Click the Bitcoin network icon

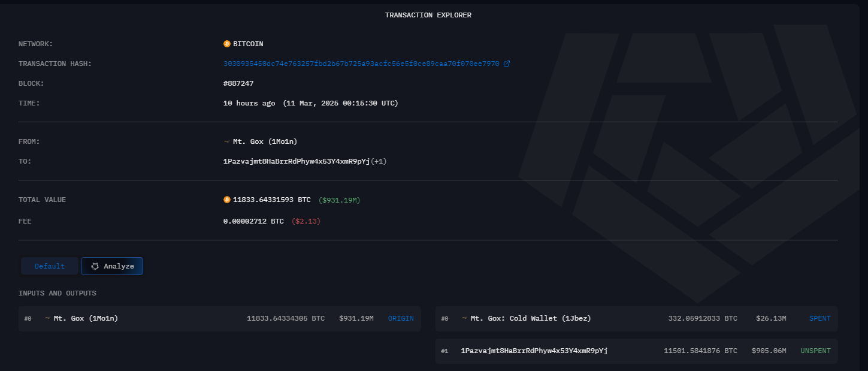tap(227, 44)
